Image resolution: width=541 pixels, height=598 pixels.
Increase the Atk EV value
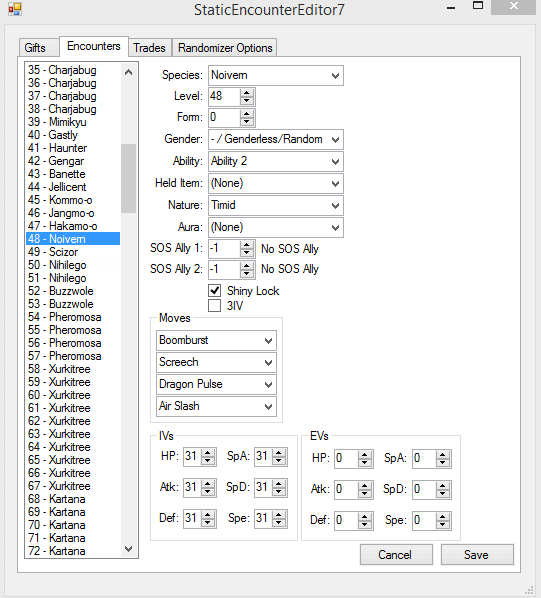[x=365, y=486]
